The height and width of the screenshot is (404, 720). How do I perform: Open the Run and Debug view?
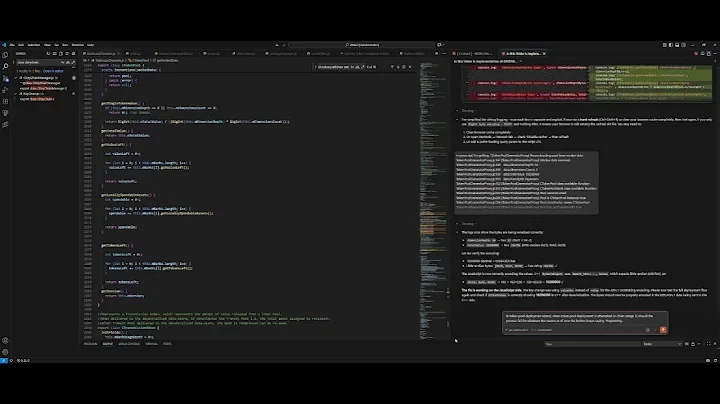click(x=5, y=90)
